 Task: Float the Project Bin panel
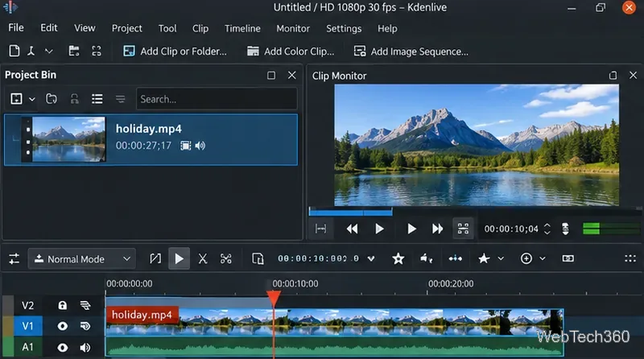point(271,75)
